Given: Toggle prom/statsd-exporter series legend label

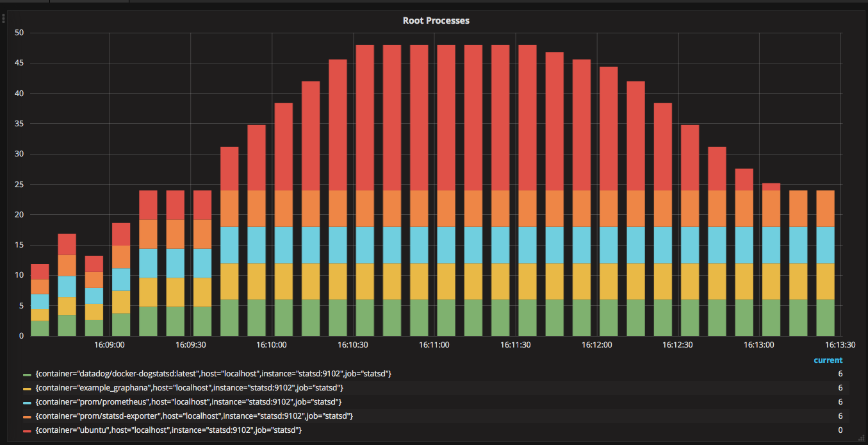Looking at the screenshot, I should click(x=194, y=416).
